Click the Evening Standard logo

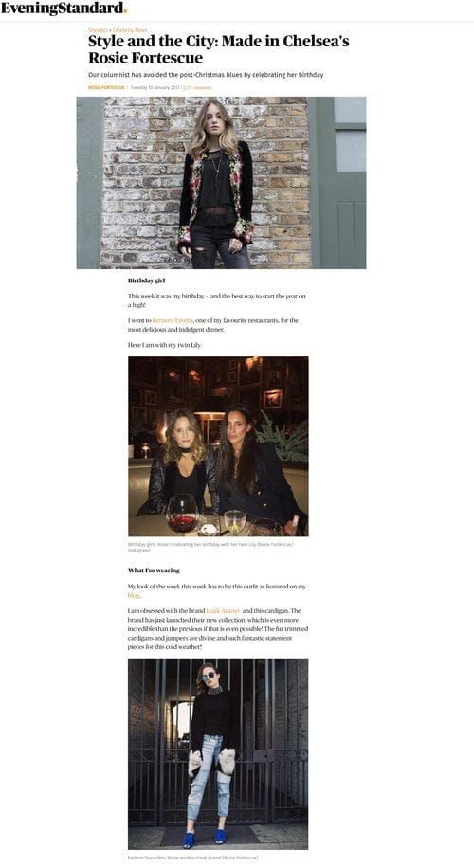click(64, 8)
